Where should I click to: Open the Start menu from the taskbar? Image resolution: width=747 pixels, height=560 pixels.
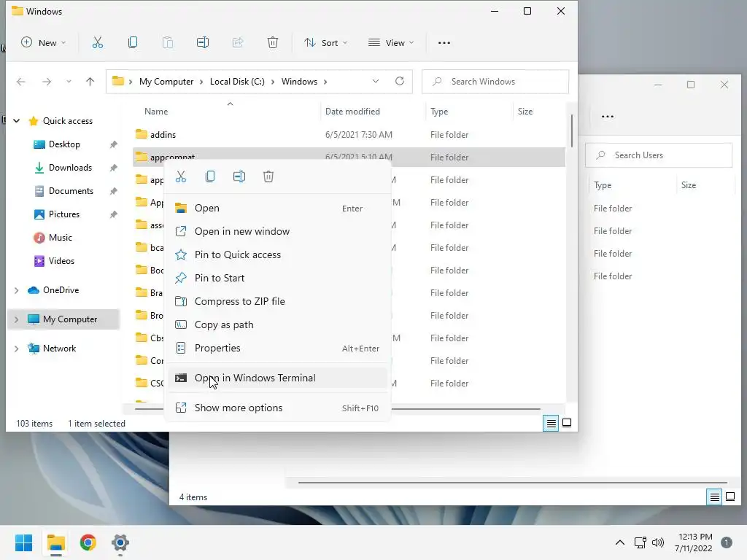point(24,542)
